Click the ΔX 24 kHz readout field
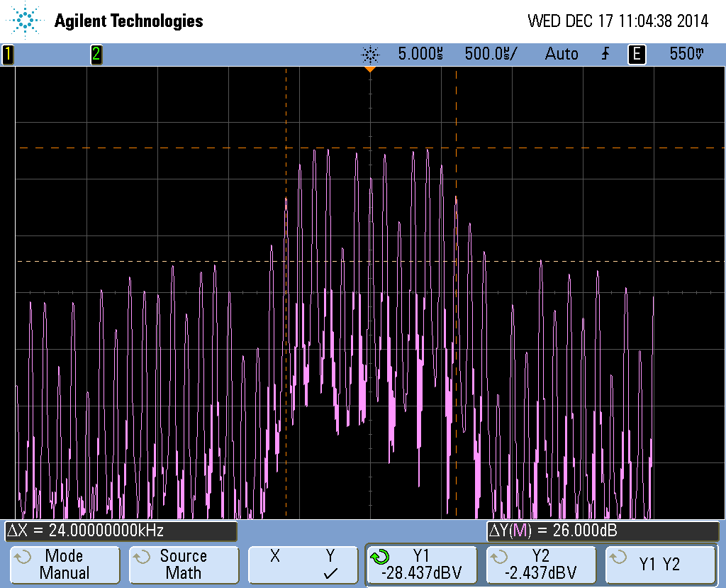 [121, 531]
